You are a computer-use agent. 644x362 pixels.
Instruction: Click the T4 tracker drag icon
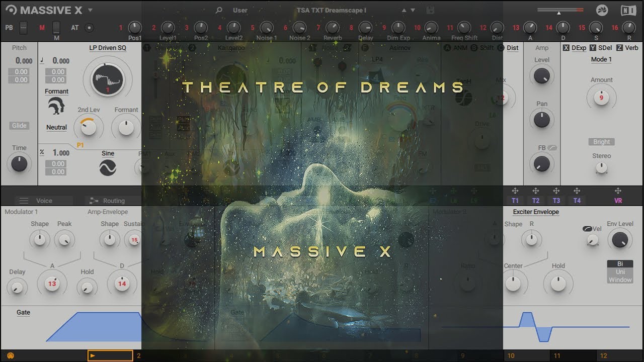(x=577, y=191)
